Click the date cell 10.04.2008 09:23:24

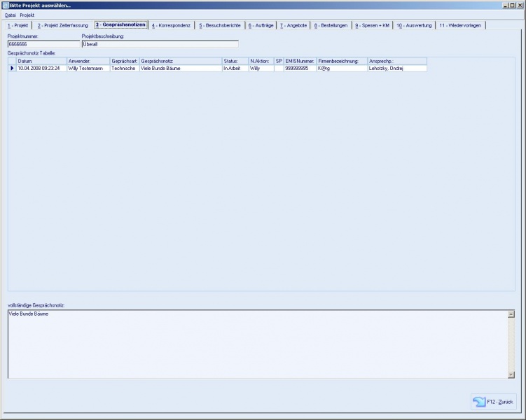[x=41, y=68]
